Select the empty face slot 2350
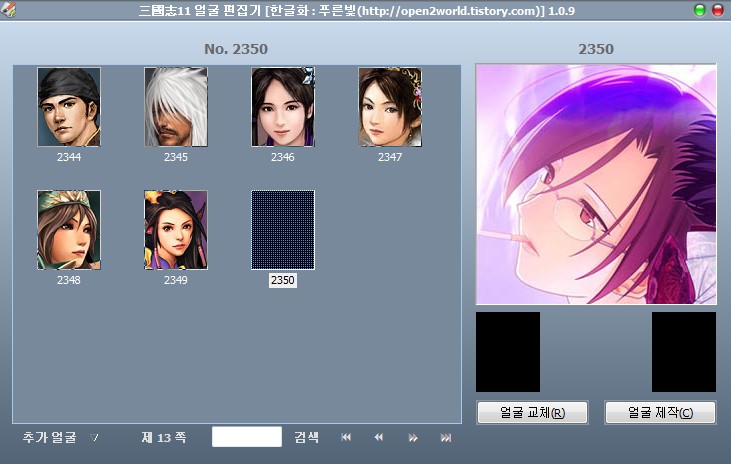This screenshot has height=464, width=731. [283, 230]
